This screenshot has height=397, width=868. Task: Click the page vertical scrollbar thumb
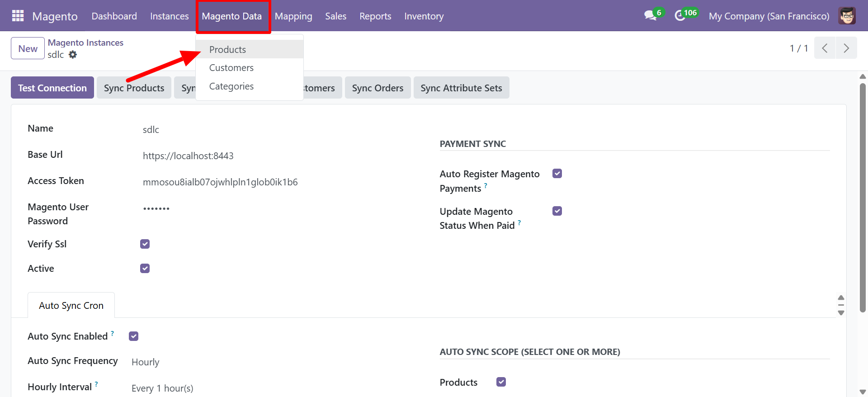coord(863,198)
